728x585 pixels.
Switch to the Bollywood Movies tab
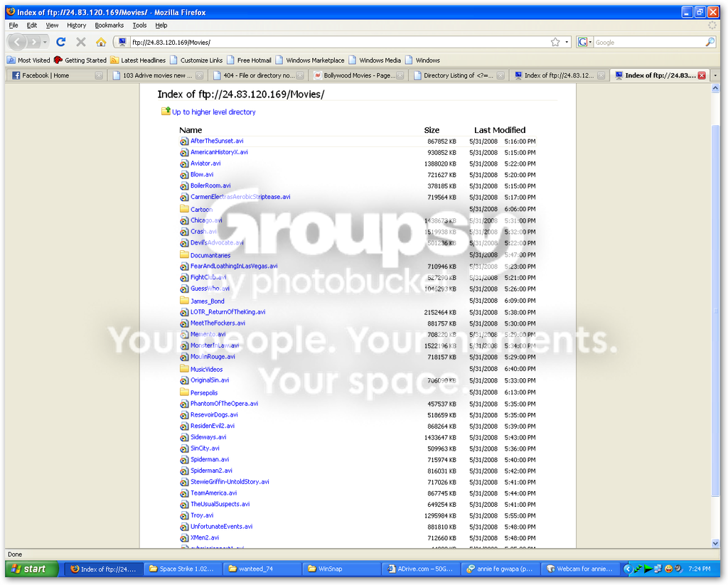(x=358, y=75)
